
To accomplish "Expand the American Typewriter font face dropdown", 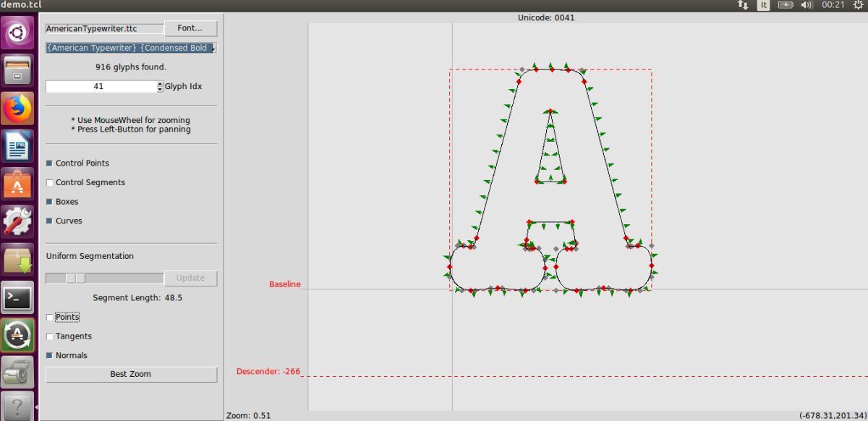I will click(x=131, y=48).
